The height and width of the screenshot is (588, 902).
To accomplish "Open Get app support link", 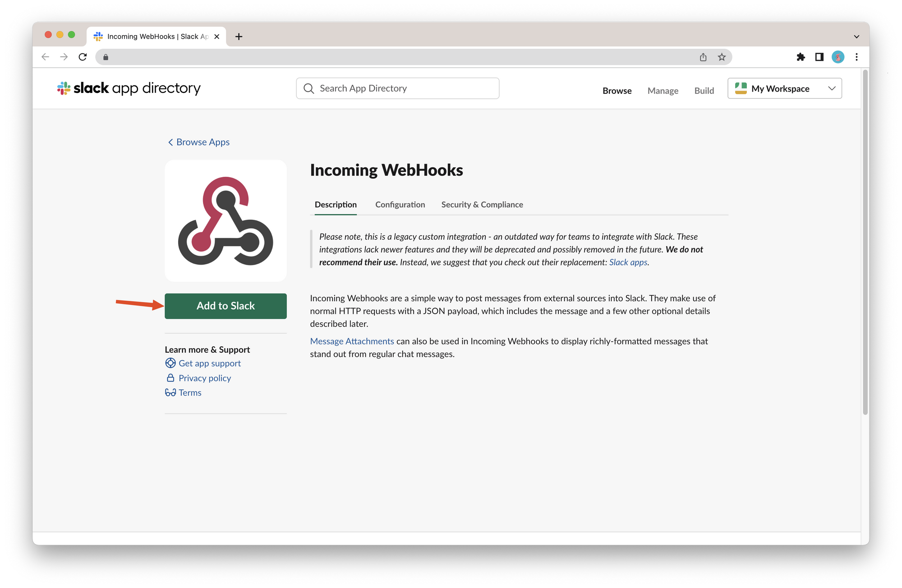I will [210, 363].
